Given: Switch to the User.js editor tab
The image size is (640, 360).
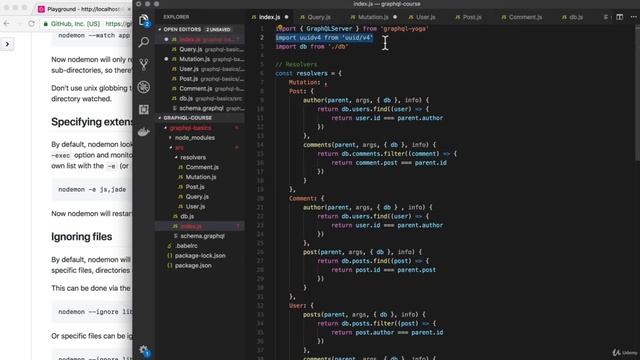Looking at the screenshot, I should (x=425, y=17).
